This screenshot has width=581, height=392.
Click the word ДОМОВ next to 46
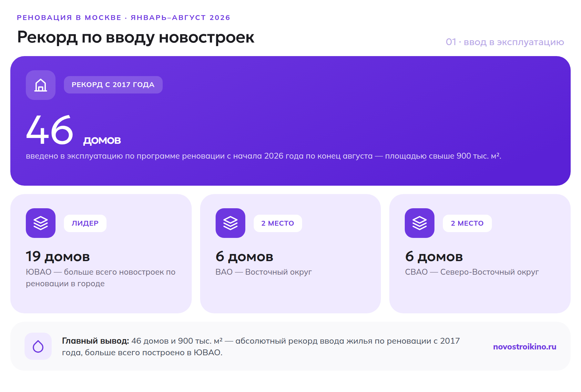coord(102,141)
